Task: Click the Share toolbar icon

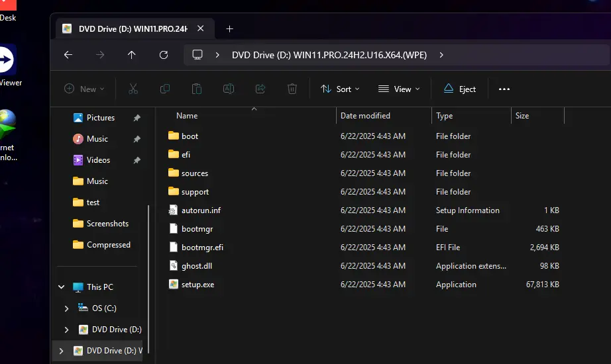Action: click(x=260, y=89)
